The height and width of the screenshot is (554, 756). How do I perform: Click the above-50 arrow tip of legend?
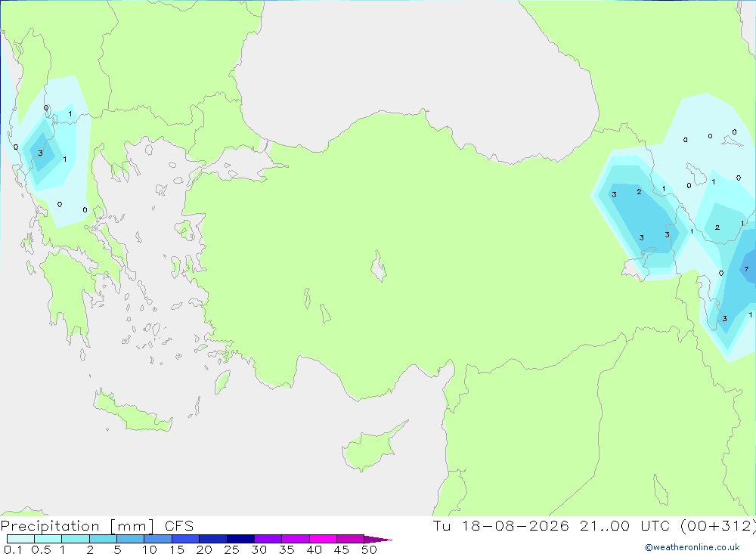[378, 540]
